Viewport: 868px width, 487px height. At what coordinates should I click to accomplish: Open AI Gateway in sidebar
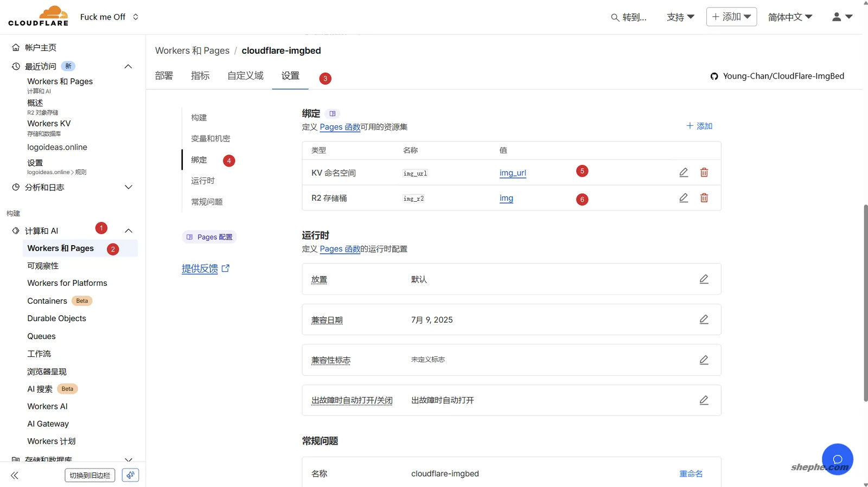48,424
